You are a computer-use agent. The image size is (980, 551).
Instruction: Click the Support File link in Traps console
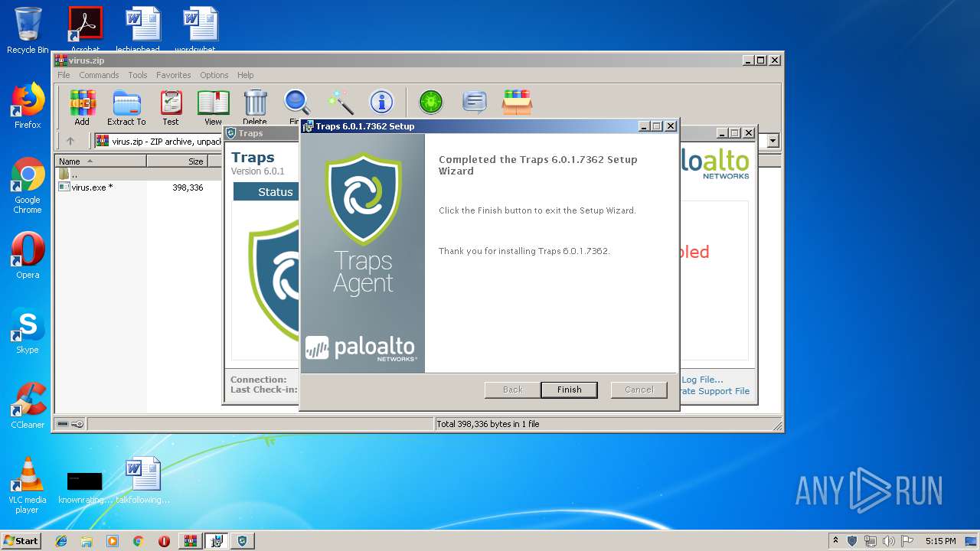pyautogui.click(x=716, y=391)
